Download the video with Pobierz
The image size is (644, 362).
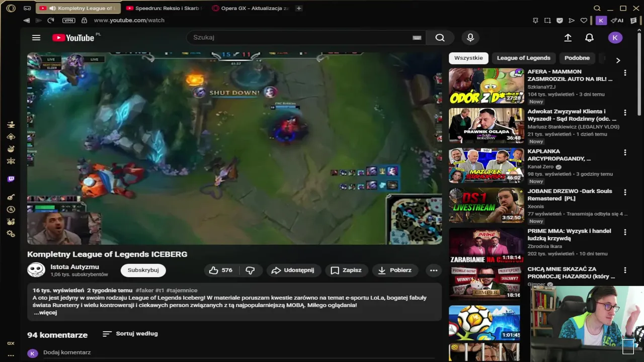(x=395, y=270)
